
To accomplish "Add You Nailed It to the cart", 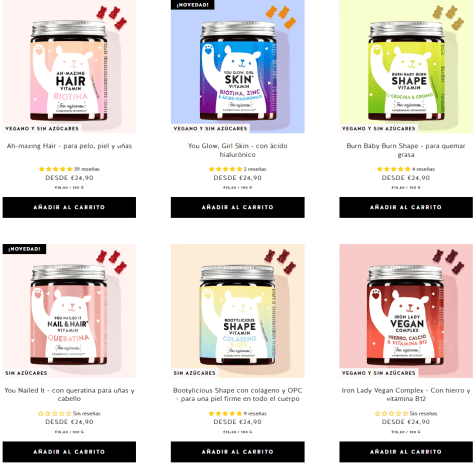I will point(69,452).
